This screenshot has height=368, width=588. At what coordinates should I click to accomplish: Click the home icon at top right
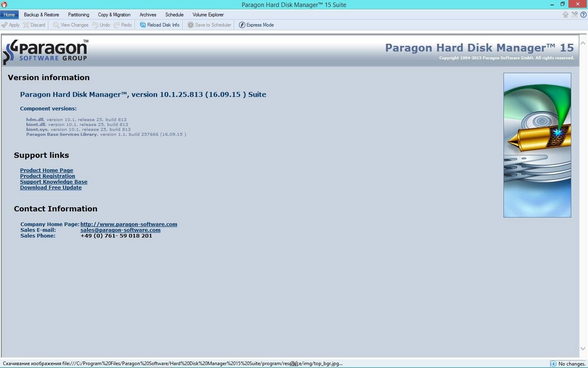point(566,15)
